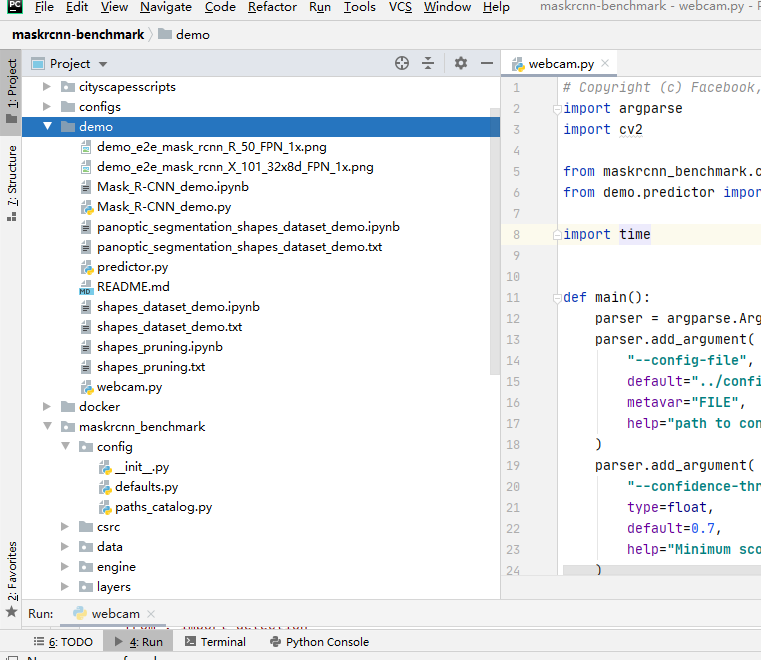Toggle the 6: TODO tool window

[63, 642]
